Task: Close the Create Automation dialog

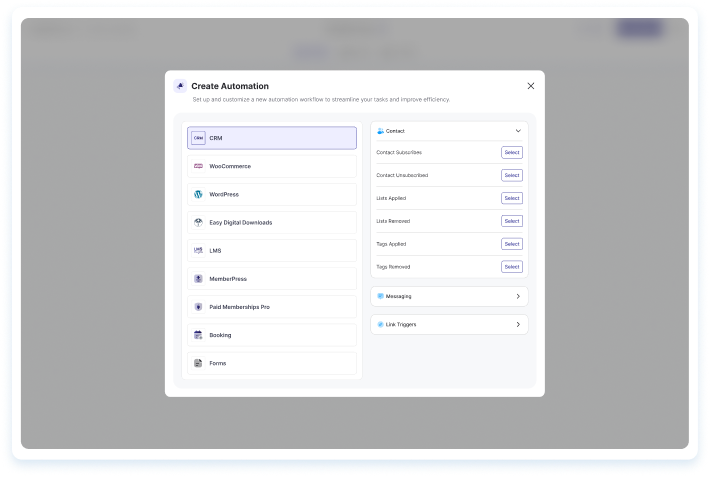Action: pyautogui.click(x=531, y=86)
